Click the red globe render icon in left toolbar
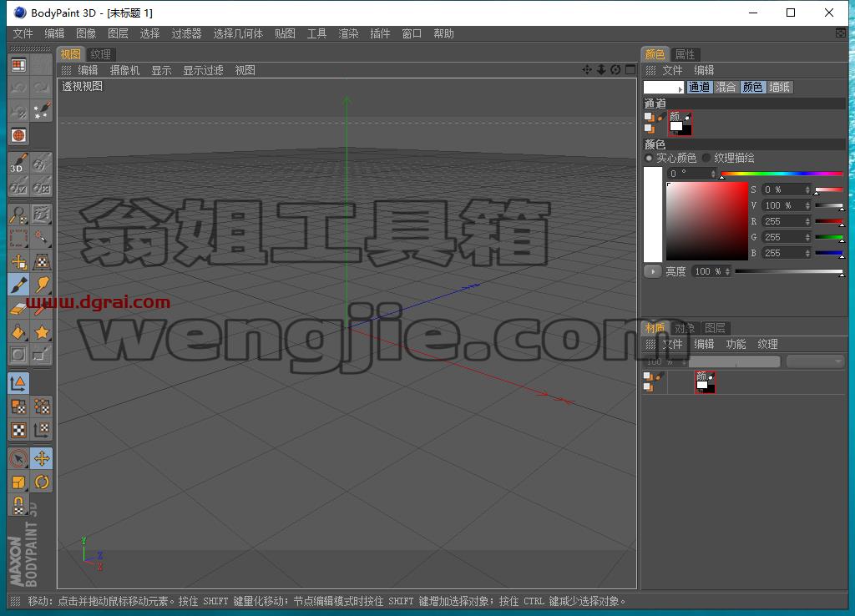Image resolution: width=855 pixels, height=616 pixels. (18, 135)
